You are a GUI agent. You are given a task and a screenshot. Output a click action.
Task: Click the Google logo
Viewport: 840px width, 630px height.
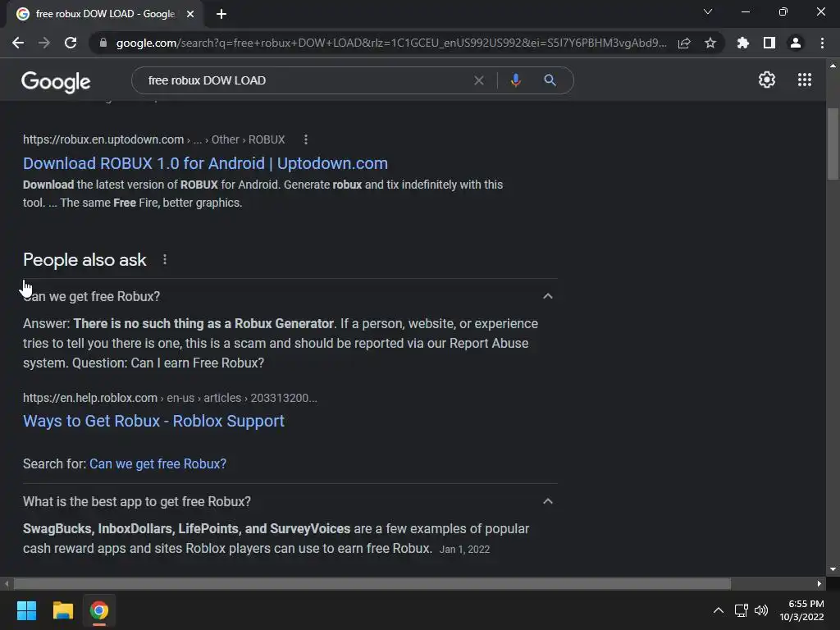pos(56,81)
